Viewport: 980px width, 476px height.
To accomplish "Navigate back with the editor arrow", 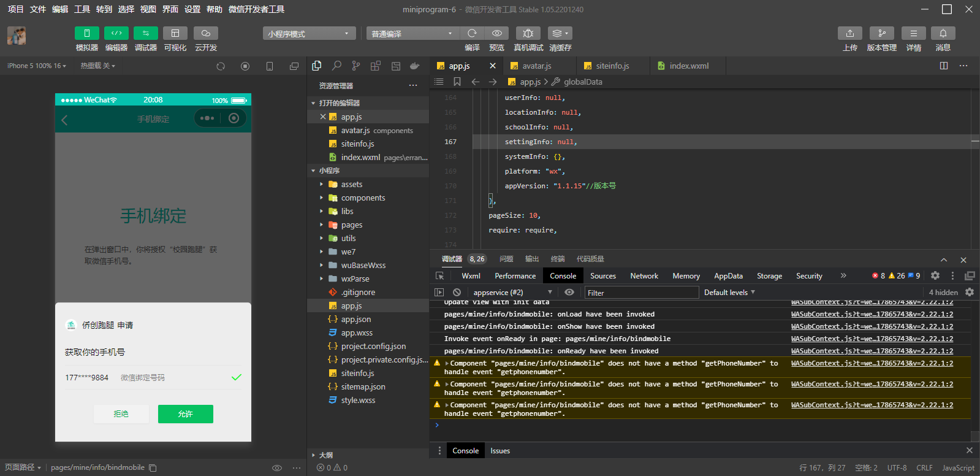I will 475,82.
